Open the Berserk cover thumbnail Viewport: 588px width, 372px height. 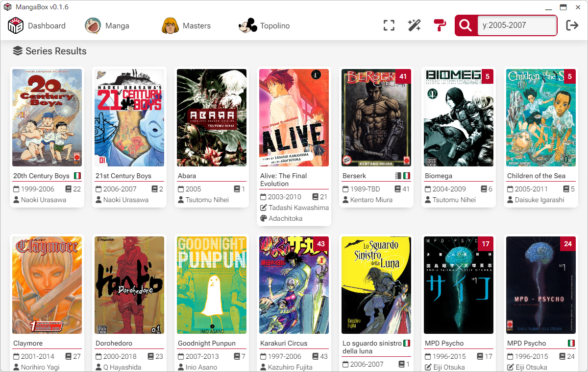click(376, 117)
